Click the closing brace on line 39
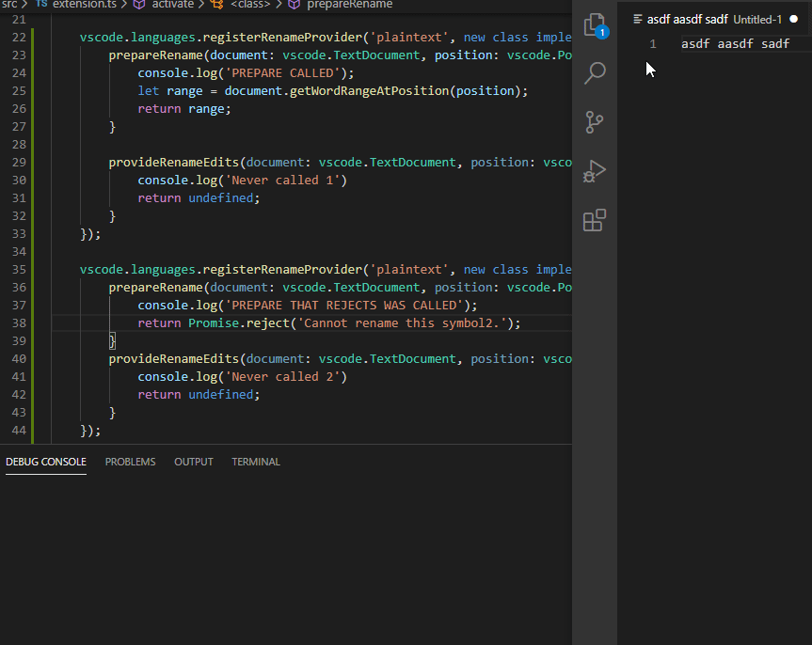The width and height of the screenshot is (812, 645). point(112,341)
